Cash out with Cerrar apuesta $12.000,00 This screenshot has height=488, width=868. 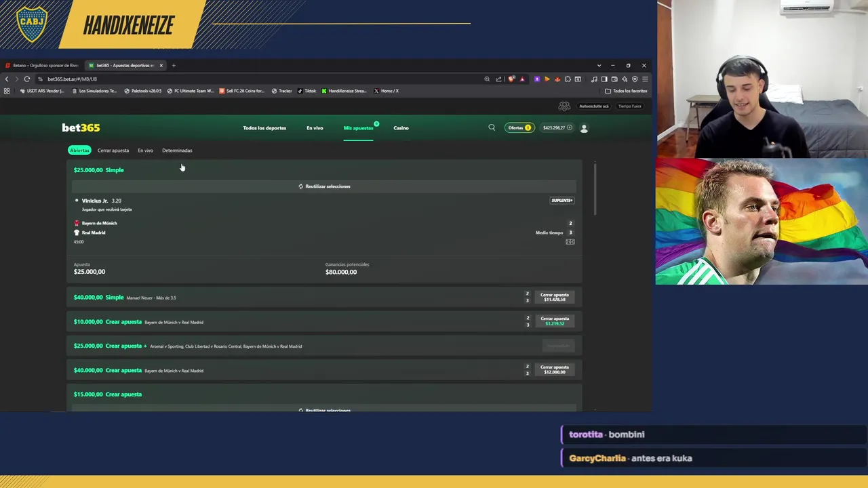[555, 369]
